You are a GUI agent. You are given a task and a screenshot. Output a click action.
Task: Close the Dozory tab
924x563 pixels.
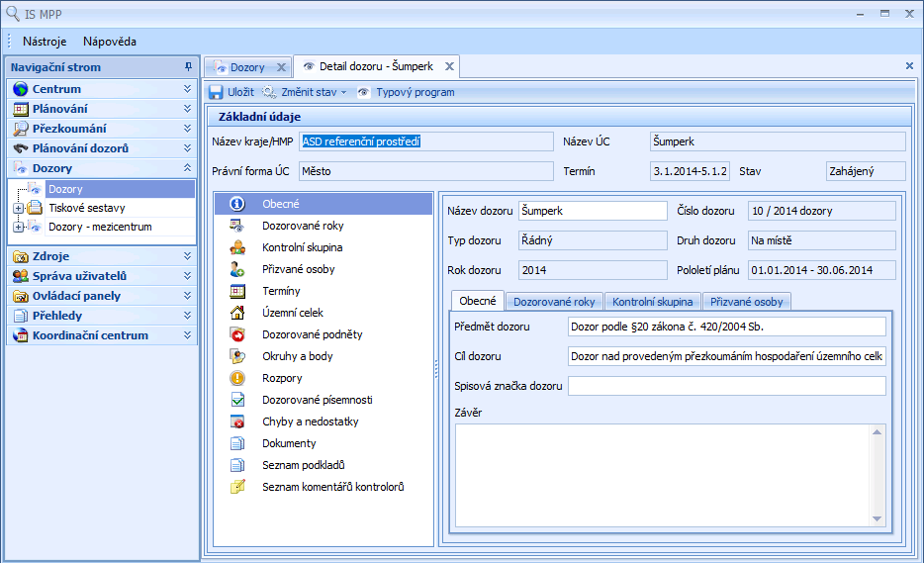click(x=282, y=67)
